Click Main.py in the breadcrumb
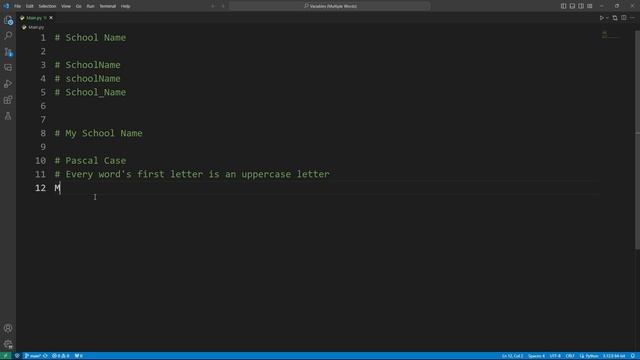This screenshot has height=360, width=640. click(36, 27)
